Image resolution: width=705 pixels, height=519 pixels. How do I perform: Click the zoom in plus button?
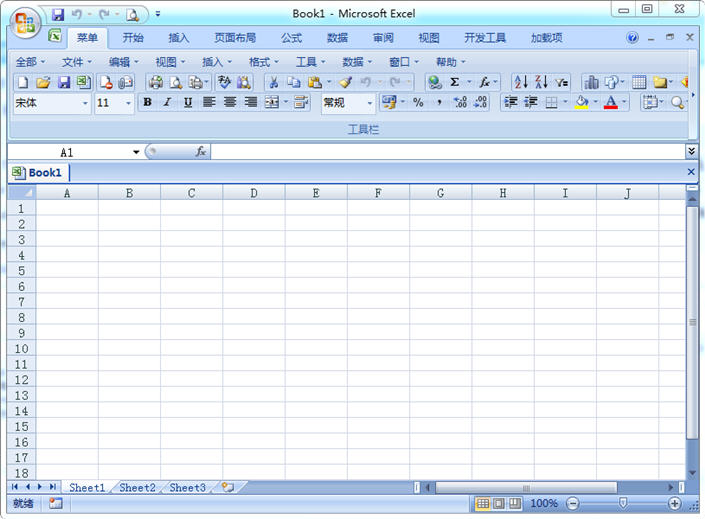675,504
